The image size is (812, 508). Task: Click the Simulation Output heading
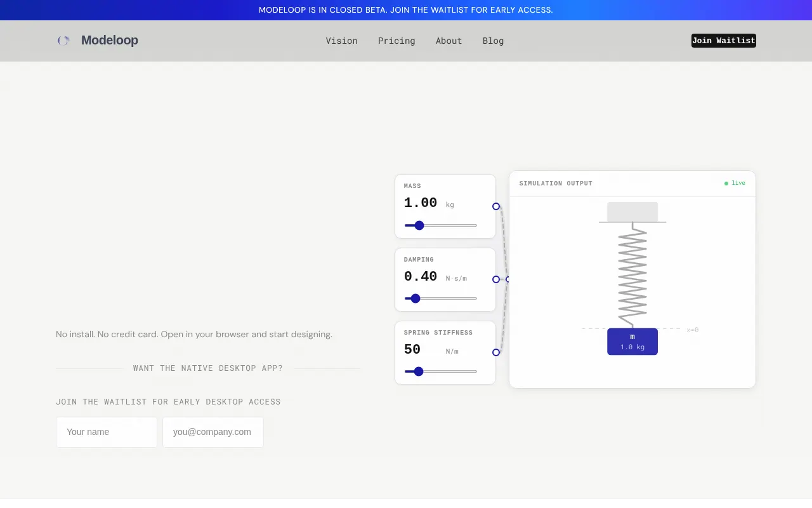coord(556,184)
